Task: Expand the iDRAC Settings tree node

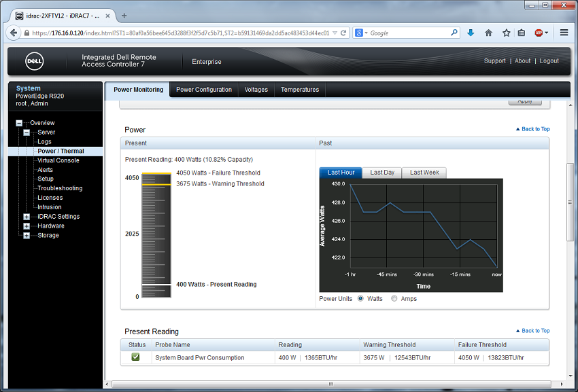Action: [27, 217]
